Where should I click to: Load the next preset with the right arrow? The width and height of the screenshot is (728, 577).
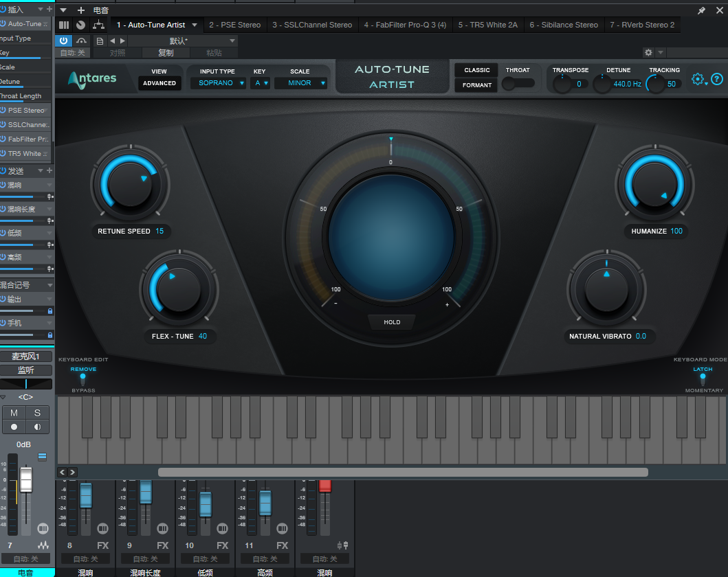coord(122,41)
